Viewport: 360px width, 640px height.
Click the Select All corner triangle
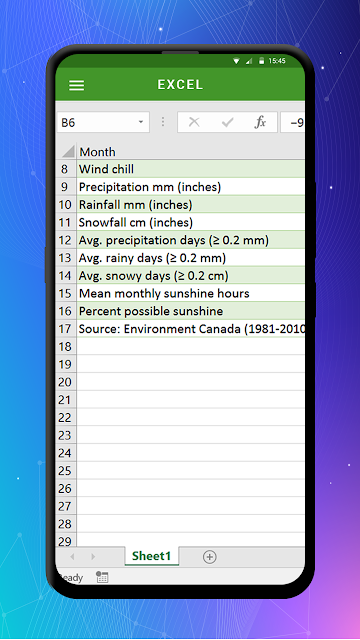coord(68,151)
